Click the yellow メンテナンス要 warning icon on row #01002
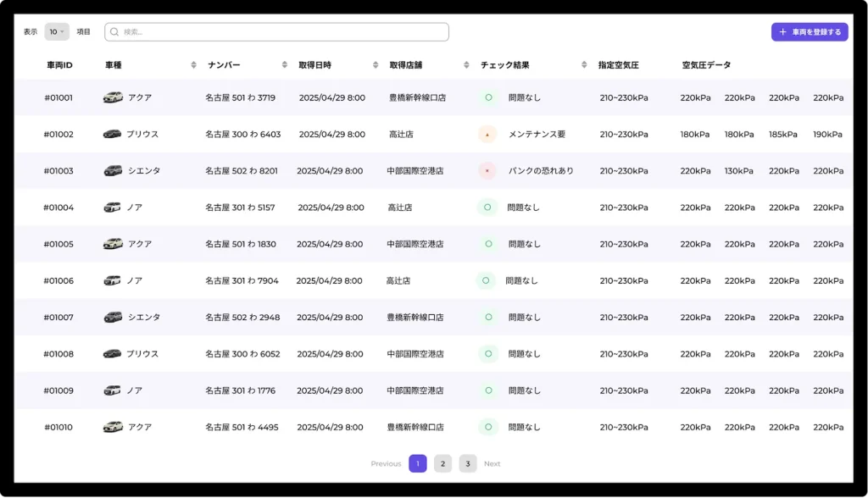 tap(487, 134)
